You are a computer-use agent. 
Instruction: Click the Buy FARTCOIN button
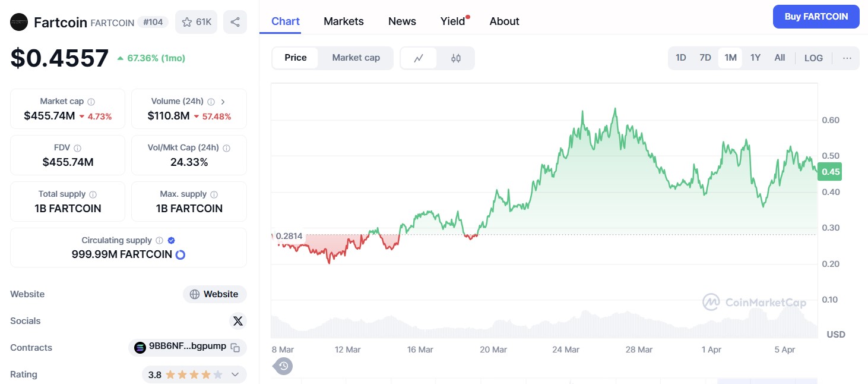tap(816, 17)
